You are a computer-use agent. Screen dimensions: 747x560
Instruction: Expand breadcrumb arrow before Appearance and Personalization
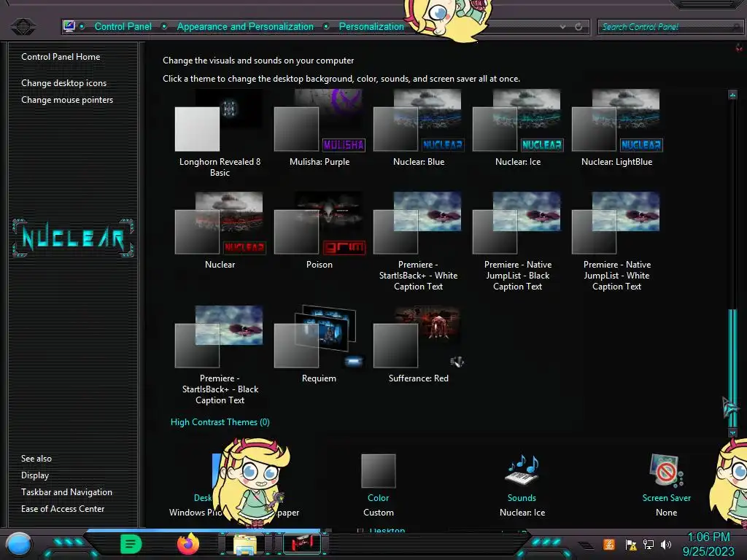click(164, 27)
